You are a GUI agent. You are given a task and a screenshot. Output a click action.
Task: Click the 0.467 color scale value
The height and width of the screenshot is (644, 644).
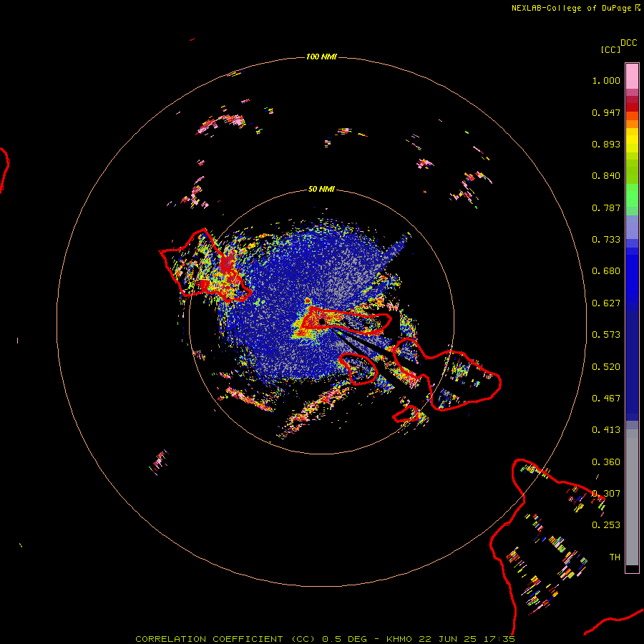[x=606, y=399]
